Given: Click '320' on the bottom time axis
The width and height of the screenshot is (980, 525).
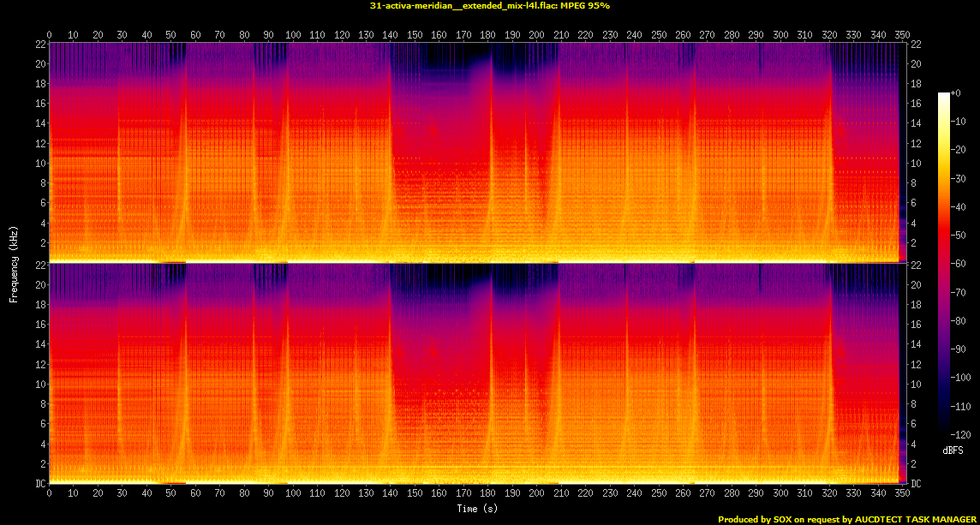Looking at the screenshot, I should pyautogui.click(x=829, y=493).
